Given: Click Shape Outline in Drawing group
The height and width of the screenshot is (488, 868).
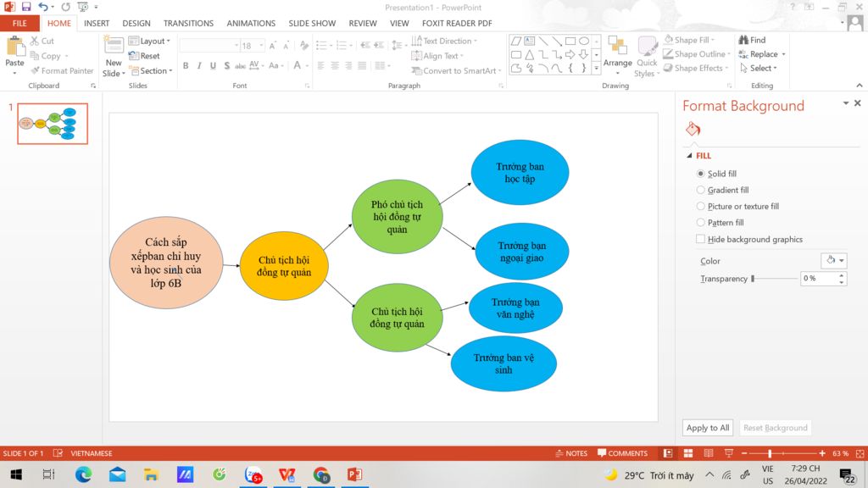Looking at the screenshot, I should [x=697, y=54].
